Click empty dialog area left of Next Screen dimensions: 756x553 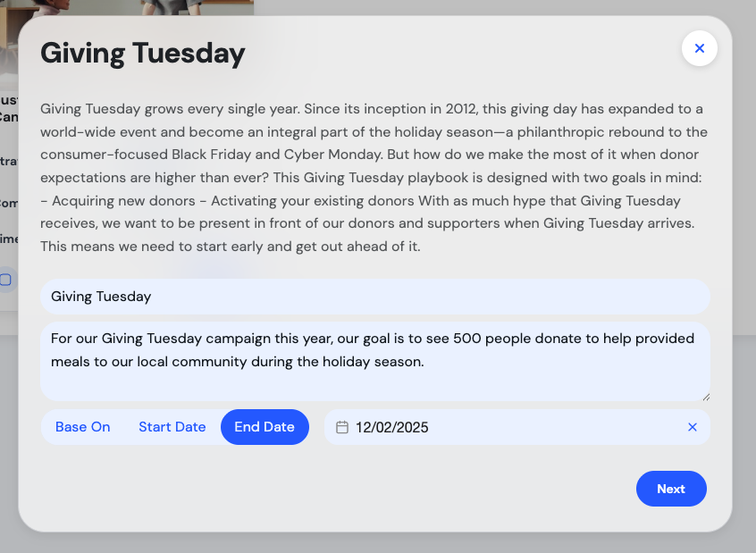click(x=357, y=489)
